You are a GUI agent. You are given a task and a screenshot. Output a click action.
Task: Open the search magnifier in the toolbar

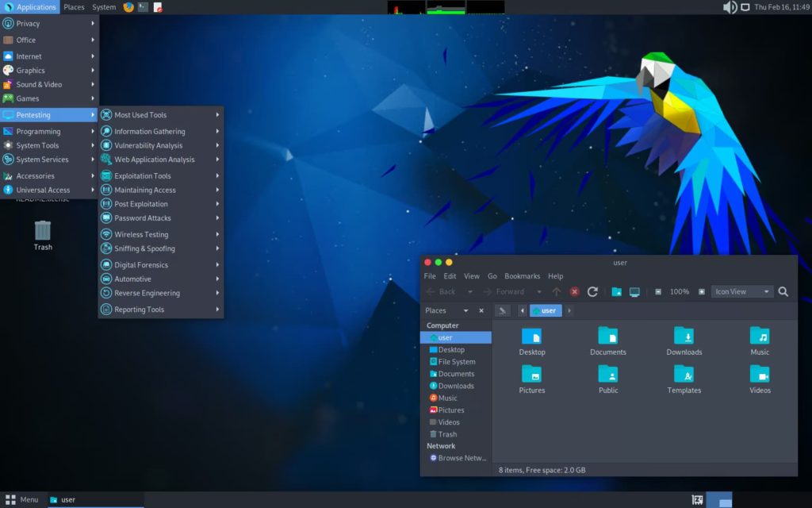click(x=783, y=291)
